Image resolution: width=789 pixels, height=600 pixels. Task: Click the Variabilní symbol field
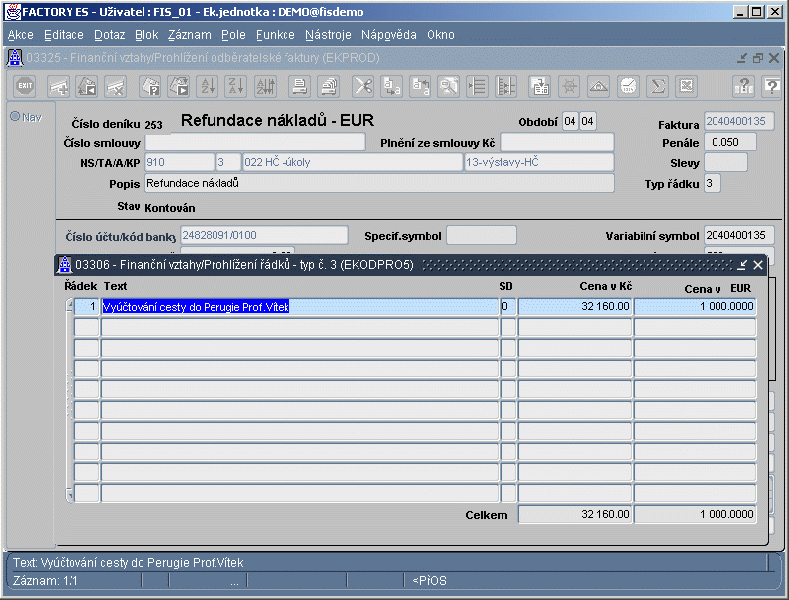tap(739, 235)
